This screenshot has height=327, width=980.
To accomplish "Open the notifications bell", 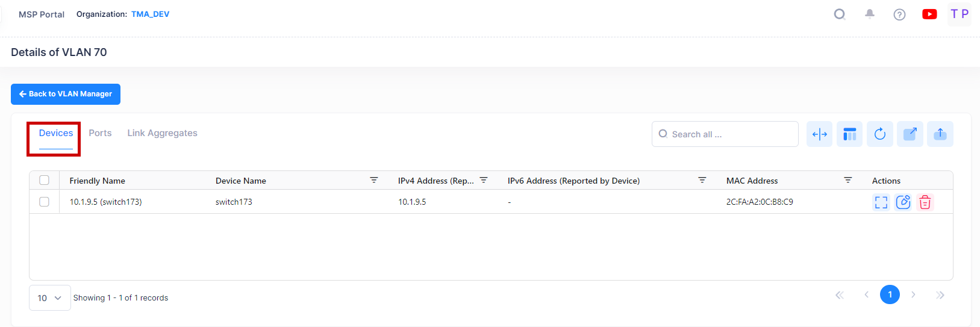I will click(869, 14).
